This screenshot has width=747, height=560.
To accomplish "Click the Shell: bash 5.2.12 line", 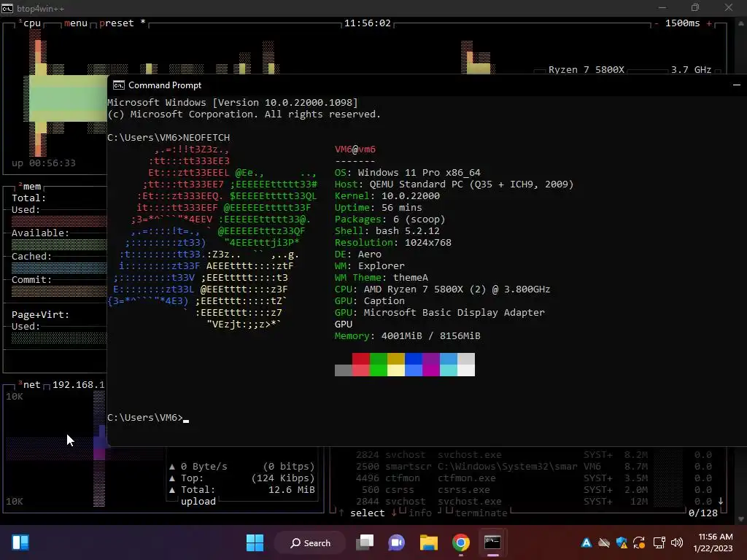I will (387, 230).
